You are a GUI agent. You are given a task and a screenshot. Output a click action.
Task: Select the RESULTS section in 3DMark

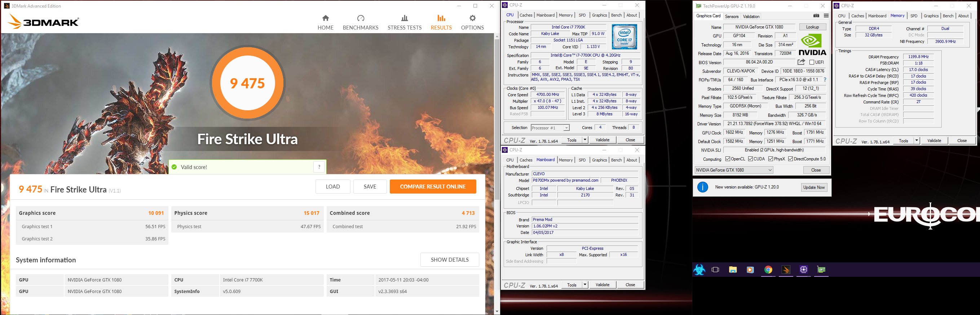(x=441, y=23)
